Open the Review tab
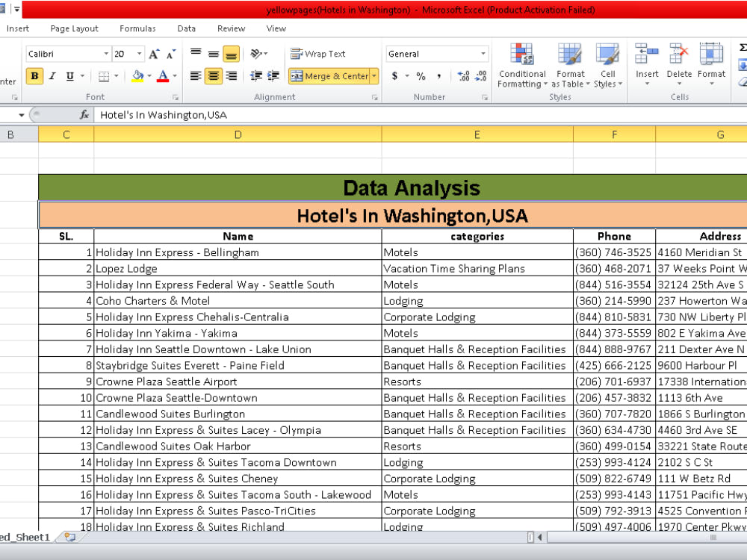Viewport: 747px width, 560px height. tap(231, 28)
